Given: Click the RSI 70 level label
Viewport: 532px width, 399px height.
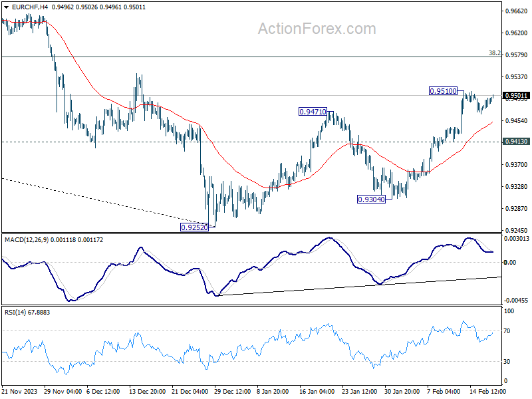Looking at the screenshot, I should [x=507, y=331].
